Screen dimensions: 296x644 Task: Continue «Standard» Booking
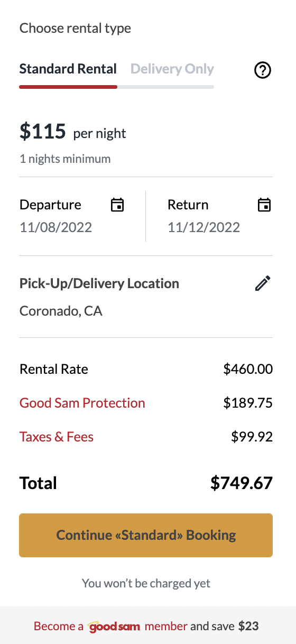pyautogui.click(x=146, y=535)
